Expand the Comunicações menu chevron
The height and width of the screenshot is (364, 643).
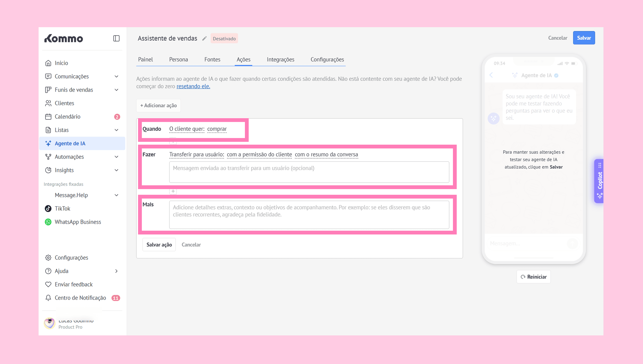116,77
